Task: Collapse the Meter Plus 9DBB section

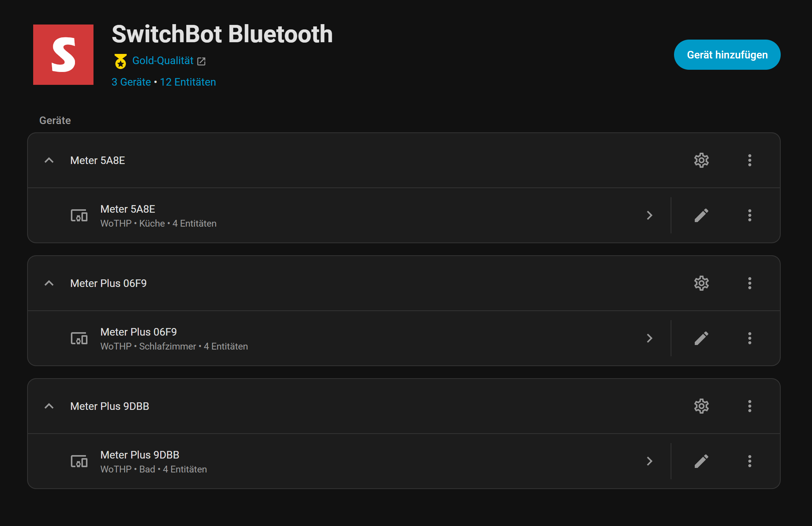Action: click(49, 406)
